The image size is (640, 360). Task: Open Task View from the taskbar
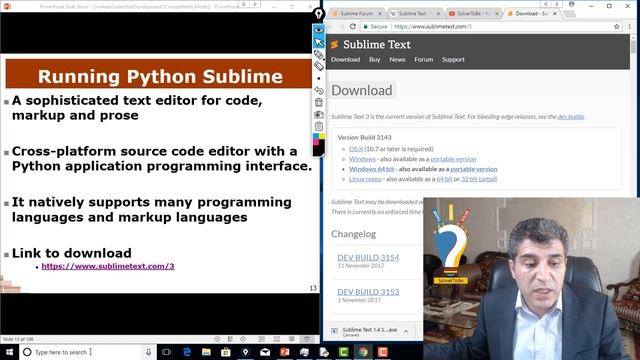(x=166, y=352)
